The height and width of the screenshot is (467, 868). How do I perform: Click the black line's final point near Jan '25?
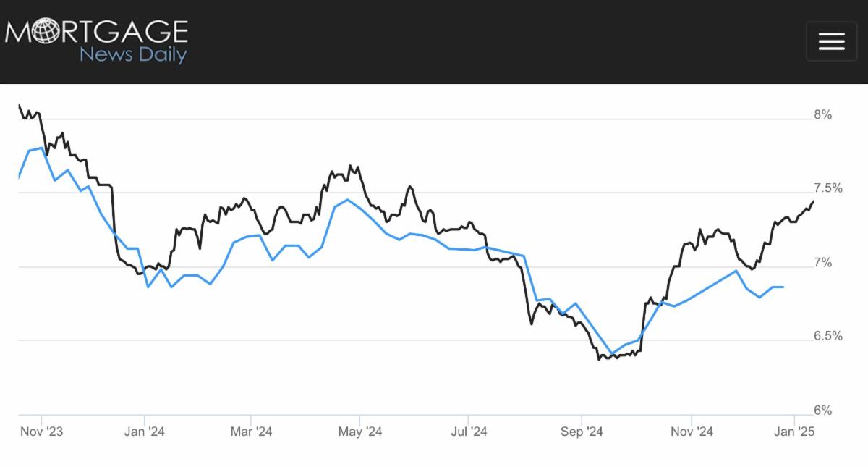(x=813, y=201)
